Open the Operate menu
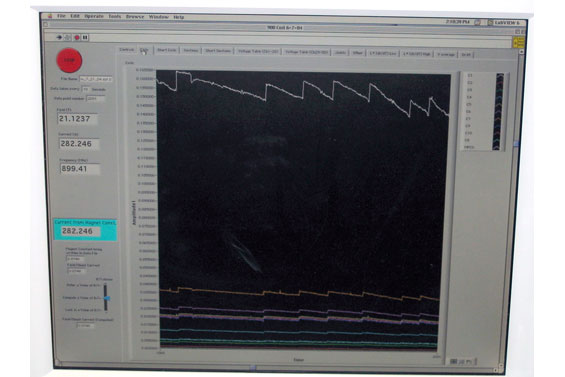Image resolution: width=565 pixels, height=377 pixels. click(93, 16)
